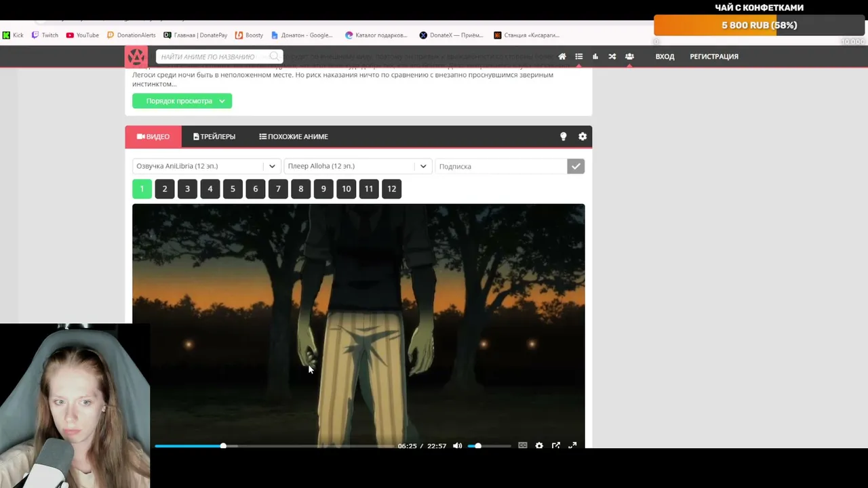Select episode 4
Screen dimensions: 868x488
point(210,188)
